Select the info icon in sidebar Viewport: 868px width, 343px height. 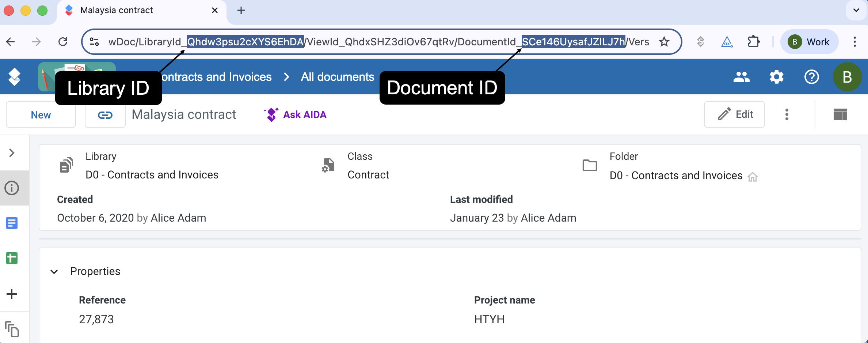point(12,188)
